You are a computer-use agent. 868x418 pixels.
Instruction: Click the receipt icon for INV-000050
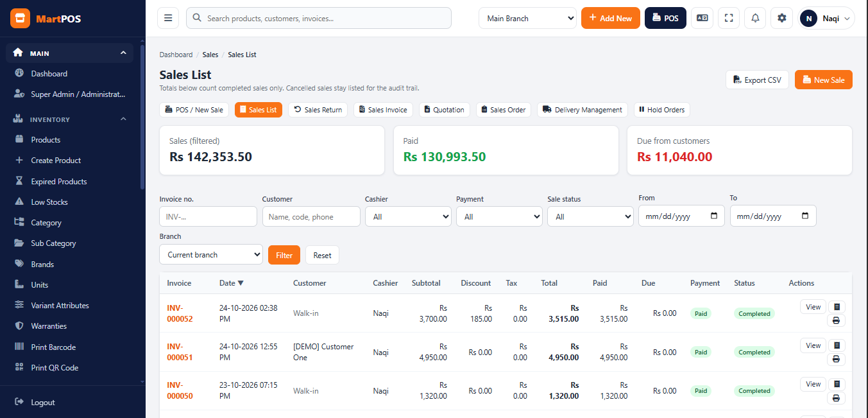pos(836,384)
